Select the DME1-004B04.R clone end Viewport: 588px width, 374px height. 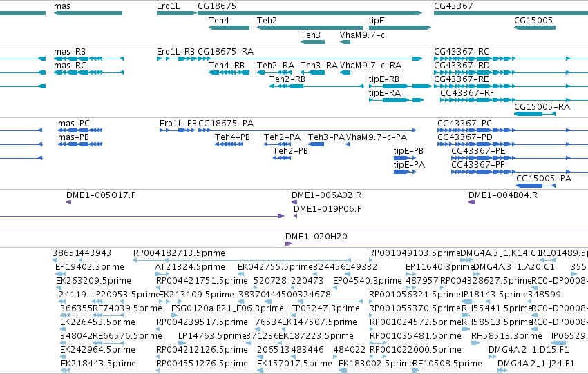point(472,202)
